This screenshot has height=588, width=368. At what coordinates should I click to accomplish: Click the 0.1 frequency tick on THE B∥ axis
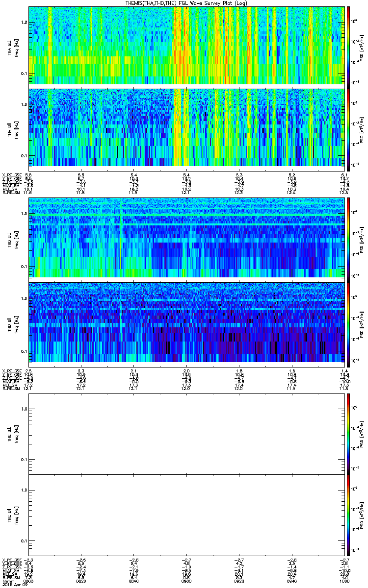click(24, 540)
